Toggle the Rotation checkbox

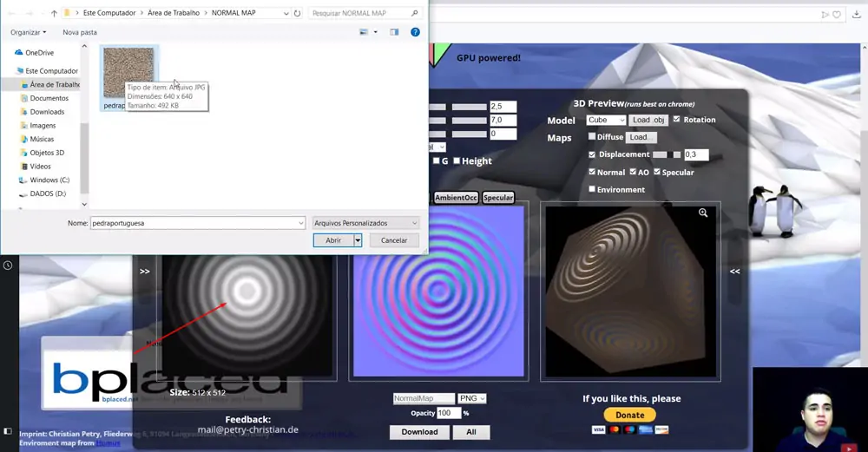(676, 120)
